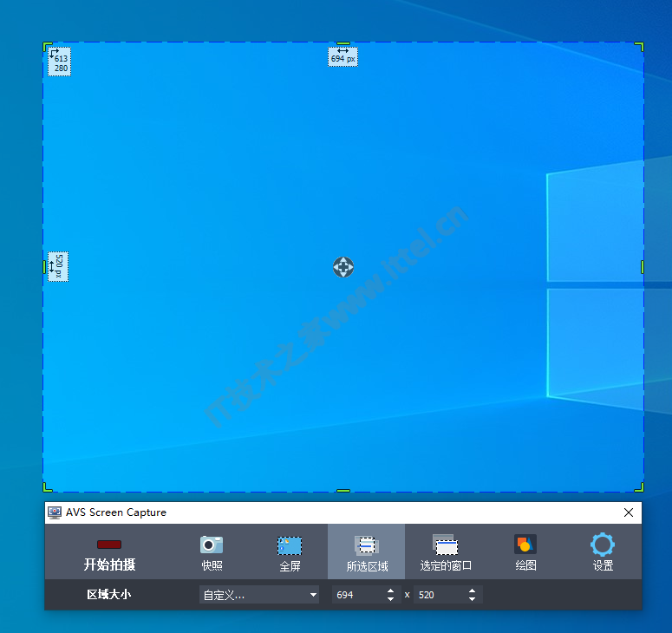The height and width of the screenshot is (633, 672).
Task: Click the 区域大小 region size label
Action: (x=109, y=595)
